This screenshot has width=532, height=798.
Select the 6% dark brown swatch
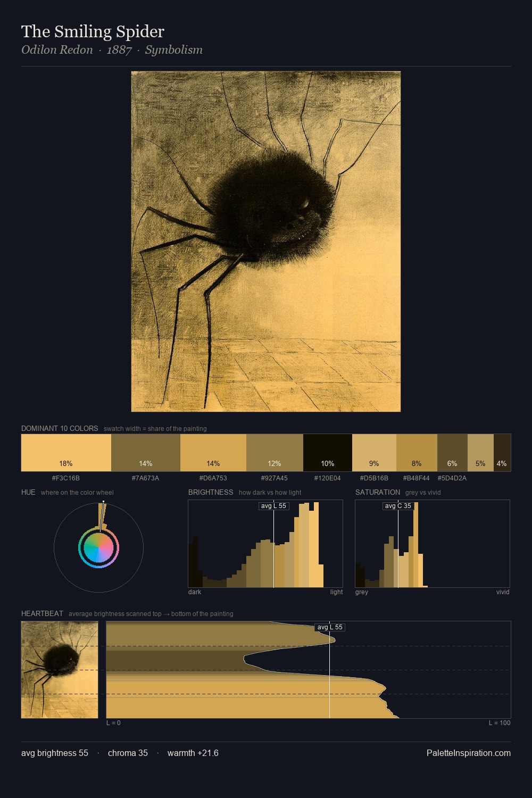452,453
